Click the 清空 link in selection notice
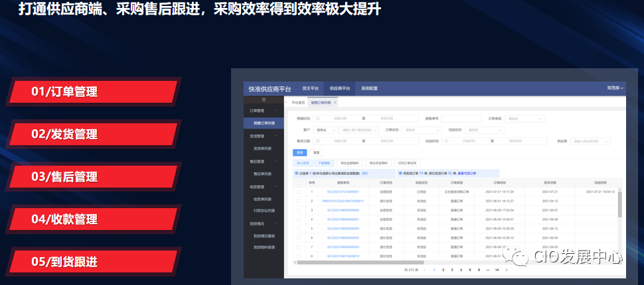Screen dimensions: 644x285 click(364, 174)
